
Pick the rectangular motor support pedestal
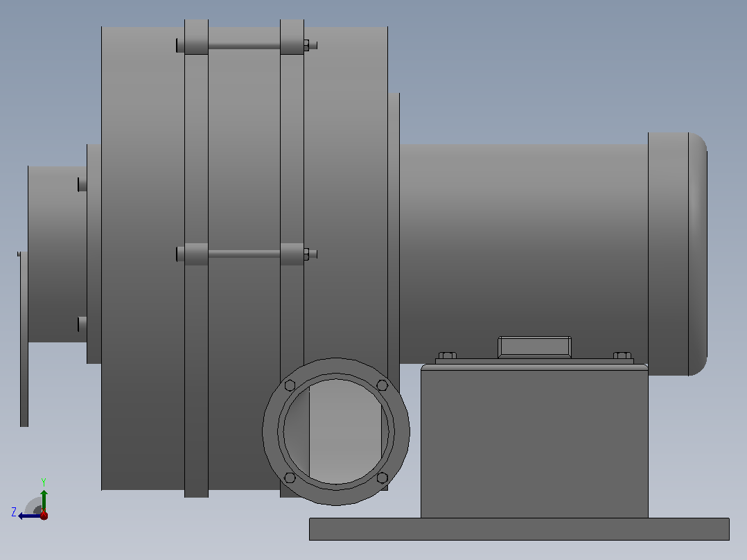[534, 441]
